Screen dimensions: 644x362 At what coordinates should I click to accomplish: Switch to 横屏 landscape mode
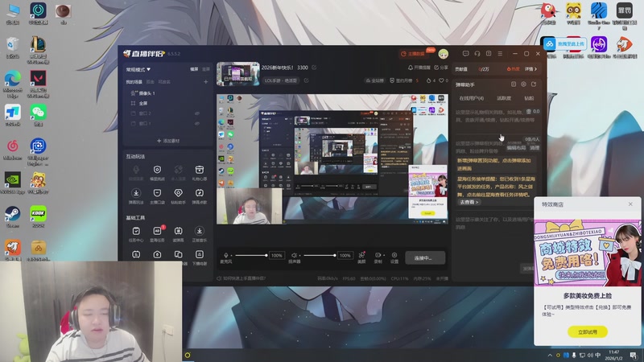point(194,69)
